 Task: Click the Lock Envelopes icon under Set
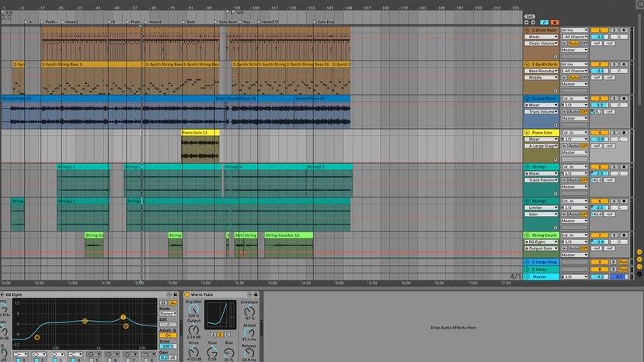[554, 22]
